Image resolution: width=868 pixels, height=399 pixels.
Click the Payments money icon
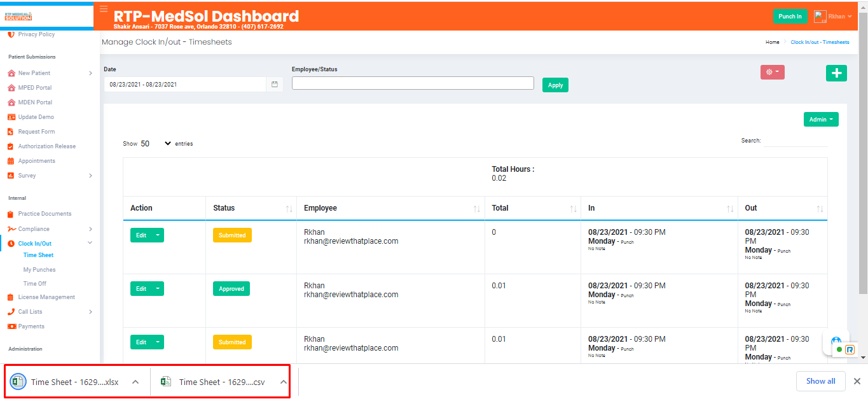tap(11, 326)
